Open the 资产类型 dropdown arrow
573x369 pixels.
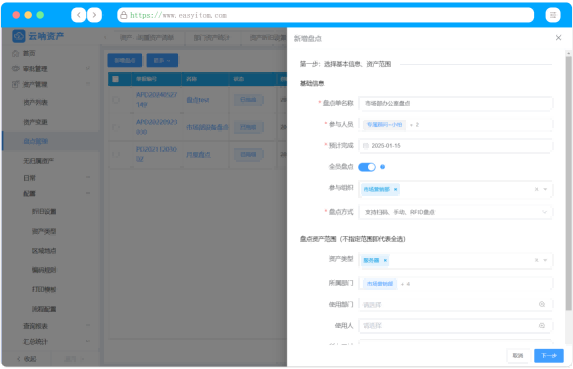coord(545,260)
